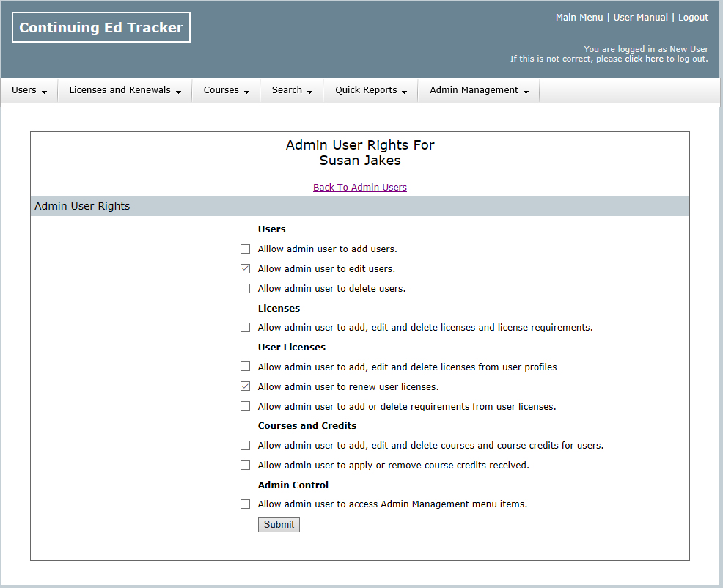Open the Admin Management menu
Screen dimensions: 723x588
tap(479, 90)
